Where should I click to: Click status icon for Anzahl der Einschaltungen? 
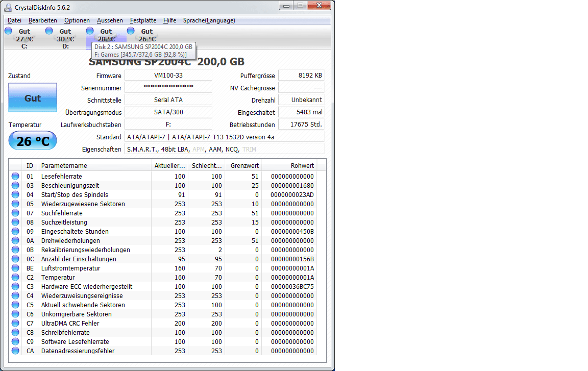[x=15, y=259]
